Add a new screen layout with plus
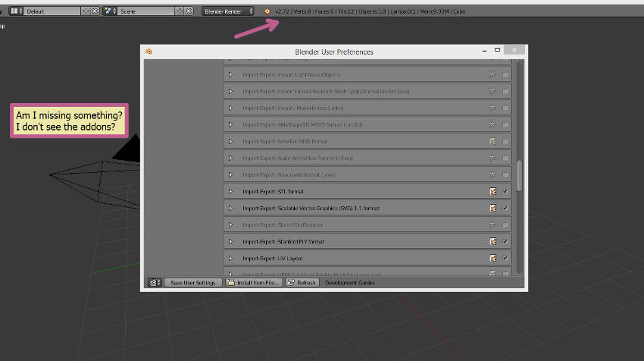 pyautogui.click(x=86, y=11)
